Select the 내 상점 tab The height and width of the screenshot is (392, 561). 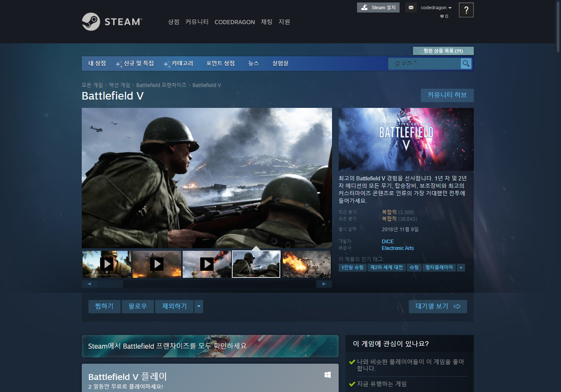[x=97, y=63]
